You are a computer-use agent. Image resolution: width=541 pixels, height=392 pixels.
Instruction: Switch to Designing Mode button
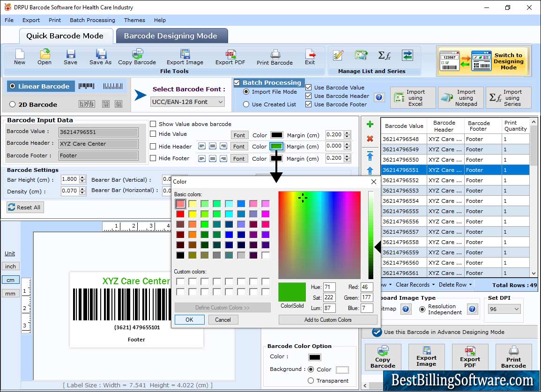tap(483, 61)
